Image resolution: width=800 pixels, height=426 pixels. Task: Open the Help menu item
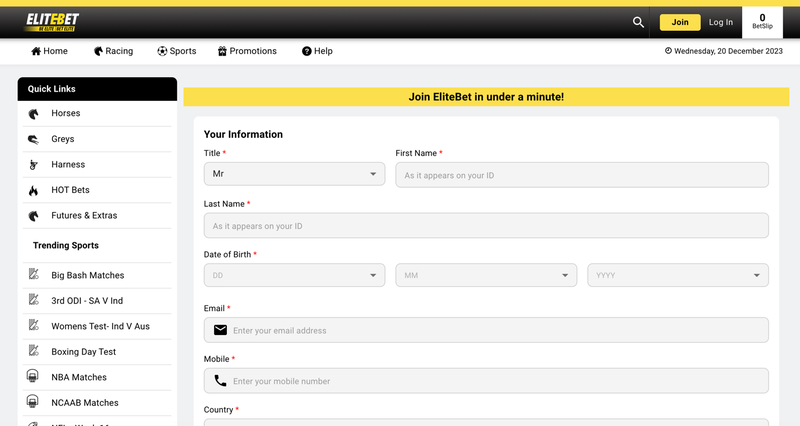[x=317, y=51]
